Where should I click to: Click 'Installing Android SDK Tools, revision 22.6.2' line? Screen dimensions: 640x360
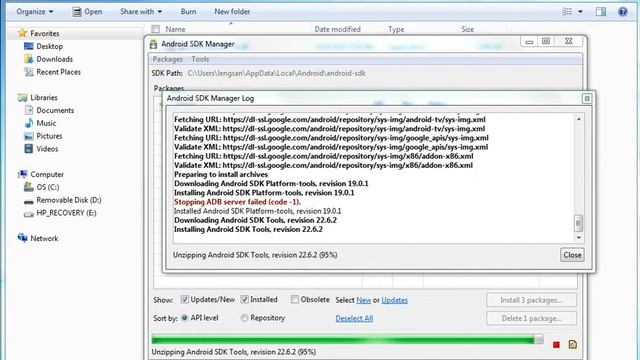[x=248, y=229]
